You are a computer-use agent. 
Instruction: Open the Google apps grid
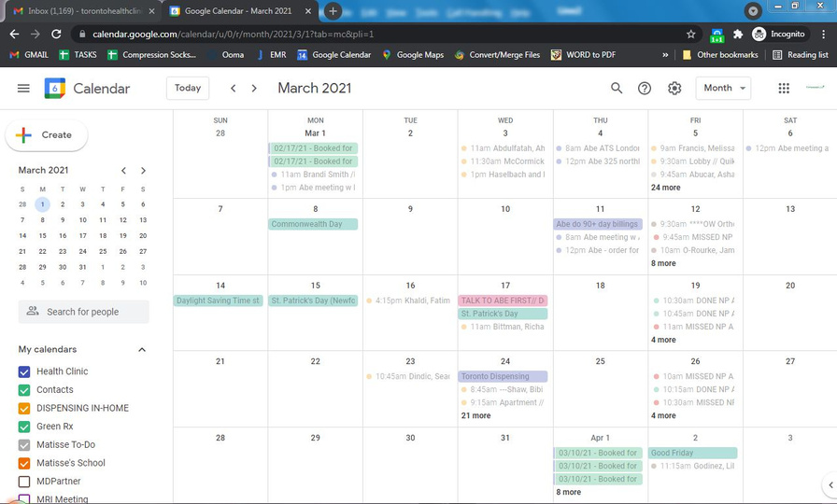(784, 88)
